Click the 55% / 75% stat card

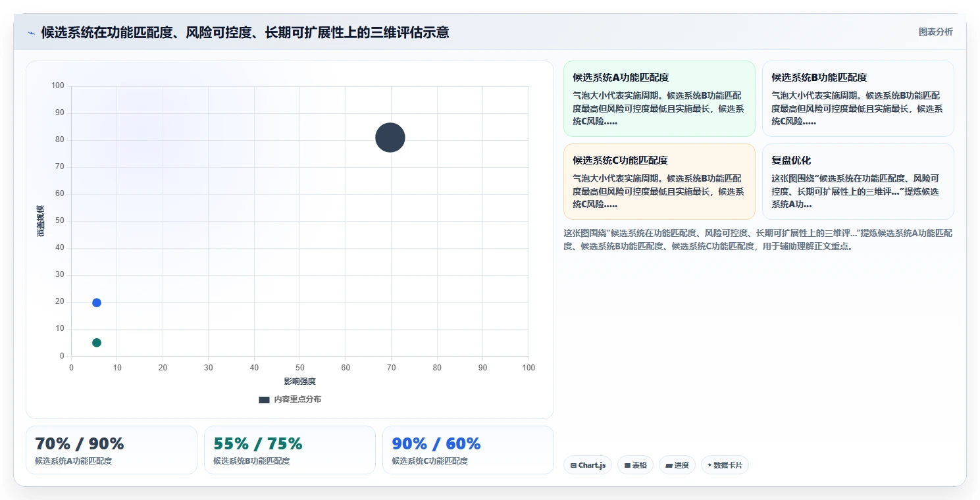[290, 450]
